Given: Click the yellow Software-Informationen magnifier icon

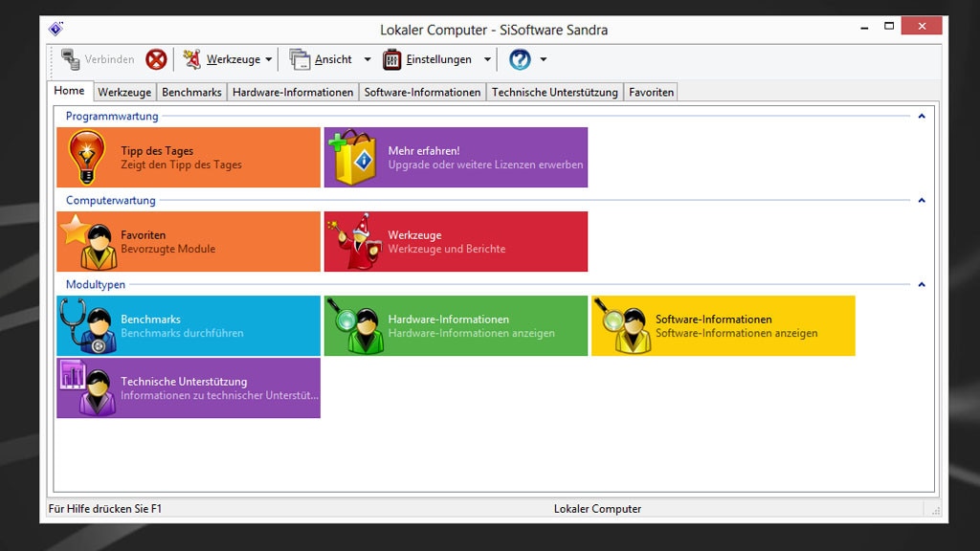Looking at the screenshot, I should pos(622,326).
